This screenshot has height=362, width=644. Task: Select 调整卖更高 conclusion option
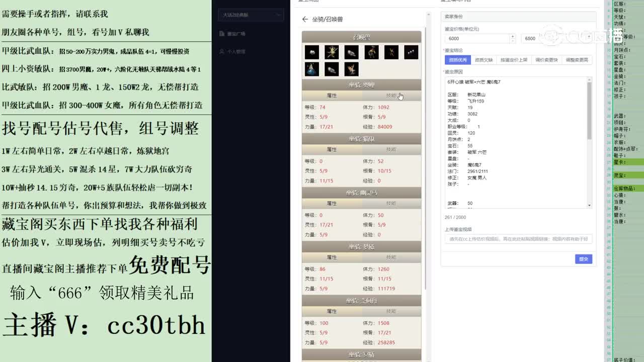(577, 60)
